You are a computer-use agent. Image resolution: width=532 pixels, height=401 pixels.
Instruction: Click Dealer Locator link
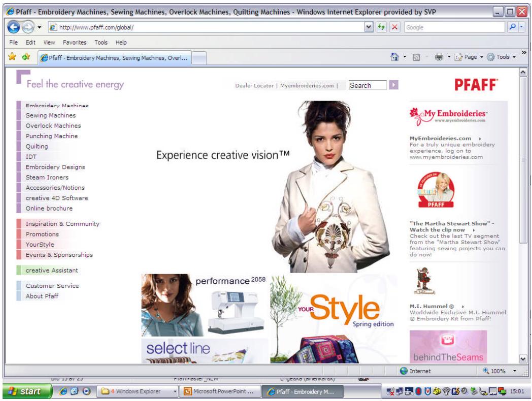[x=254, y=86]
